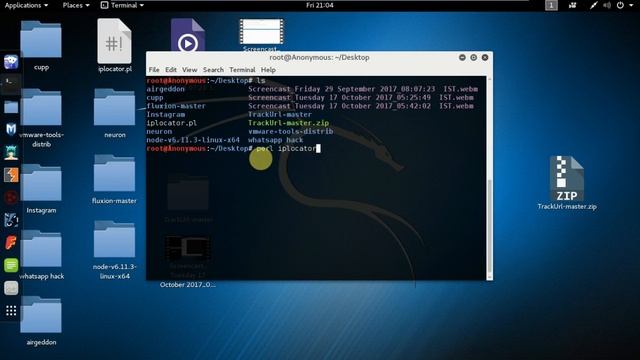Click the volume icon in top bar
The height and width of the screenshot is (360, 640).
click(x=607, y=5)
